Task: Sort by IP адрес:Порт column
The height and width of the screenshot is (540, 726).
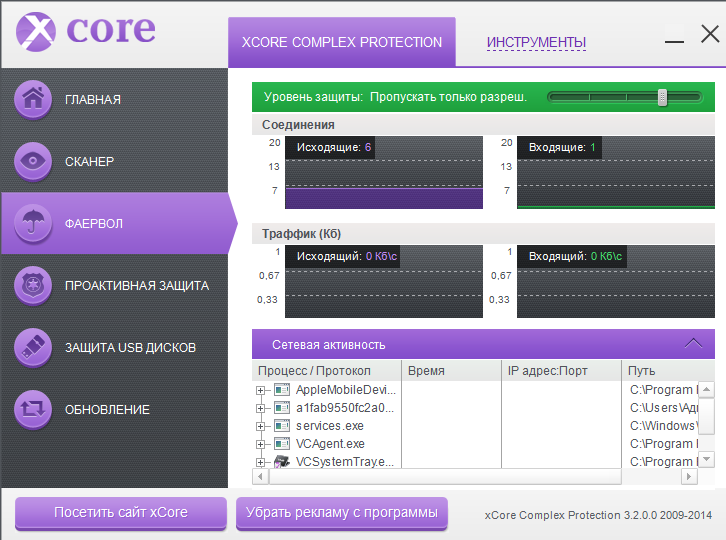Action: (x=562, y=371)
